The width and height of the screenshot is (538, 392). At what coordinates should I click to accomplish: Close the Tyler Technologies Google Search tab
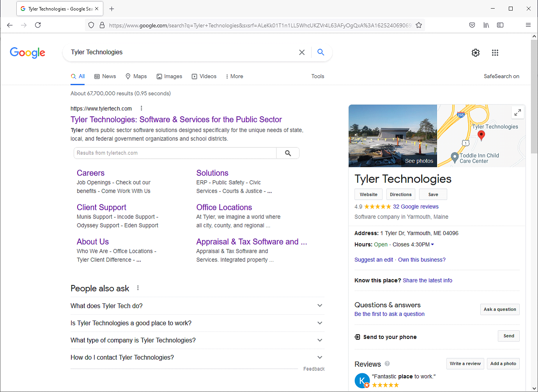pyautogui.click(x=97, y=9)
